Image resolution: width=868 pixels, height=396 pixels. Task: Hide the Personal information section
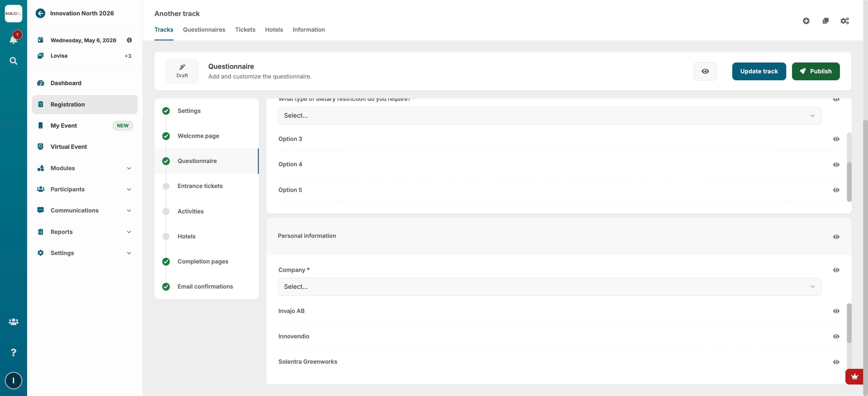(x=836, y=237)
